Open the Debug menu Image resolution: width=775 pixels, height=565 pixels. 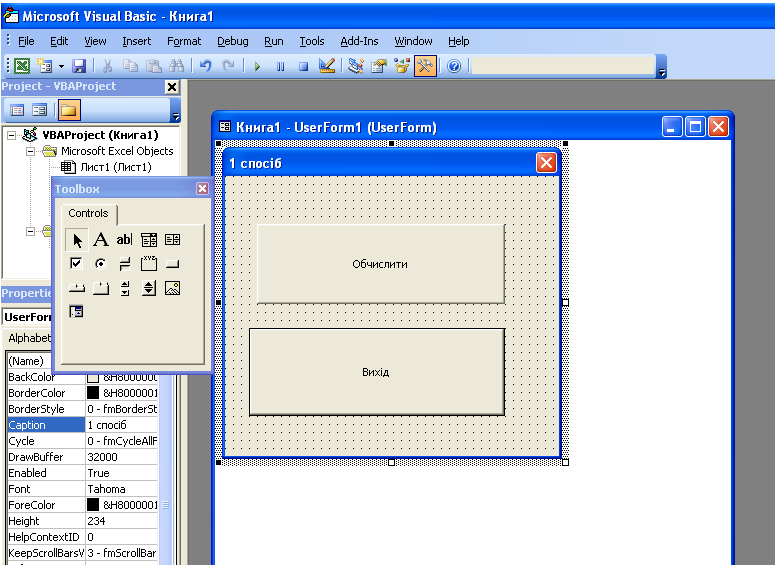(x=233, y=41)
